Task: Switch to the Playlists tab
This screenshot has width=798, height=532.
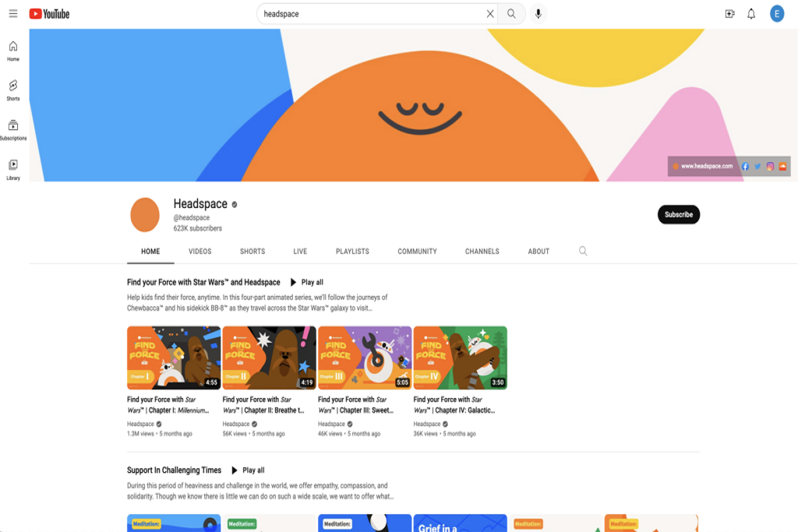Action: click(x=352, y=252)
